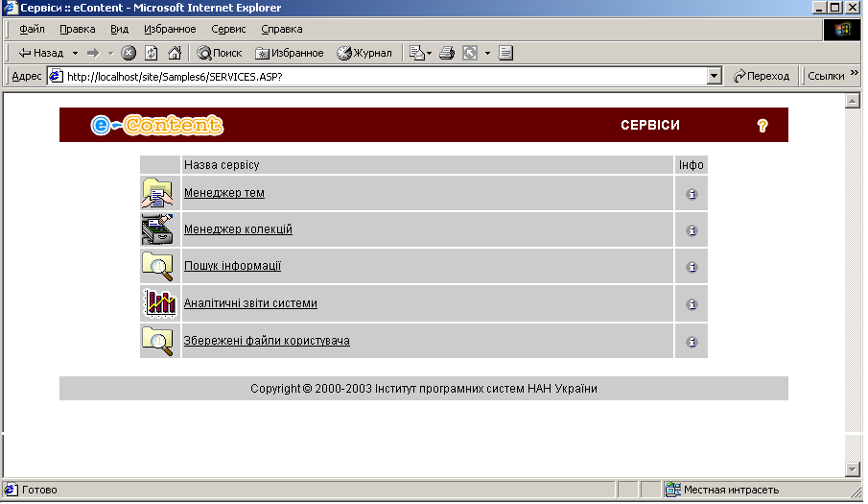Click the Готово status bar text

coord(39,491)
